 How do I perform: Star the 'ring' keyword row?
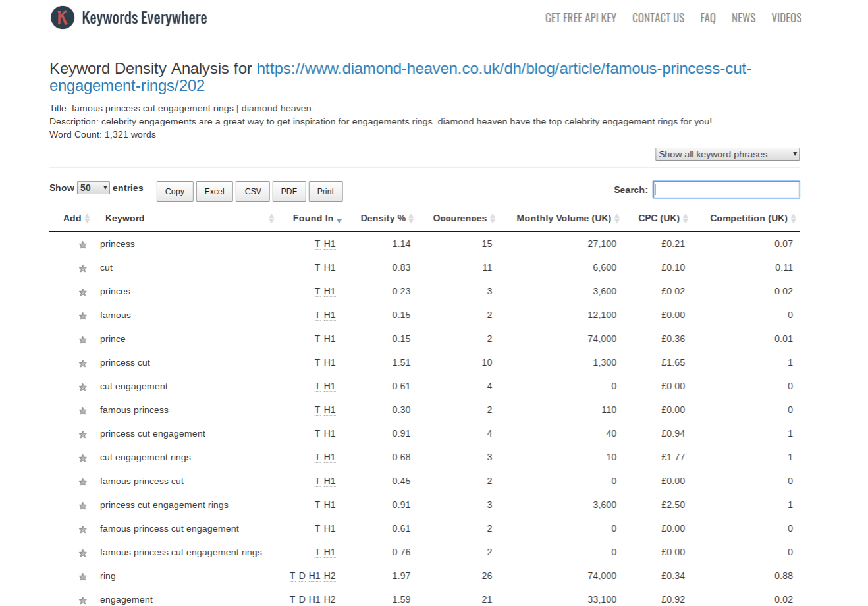click(83, 577)
